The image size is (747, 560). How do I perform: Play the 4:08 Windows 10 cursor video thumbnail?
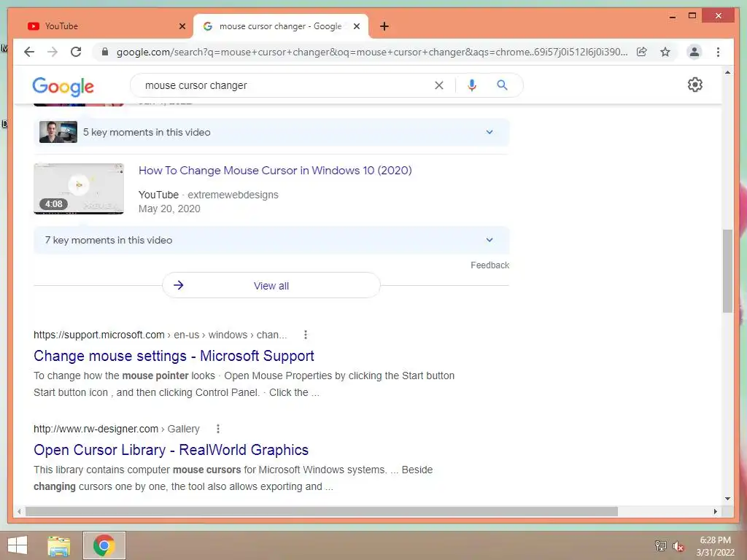79,189
